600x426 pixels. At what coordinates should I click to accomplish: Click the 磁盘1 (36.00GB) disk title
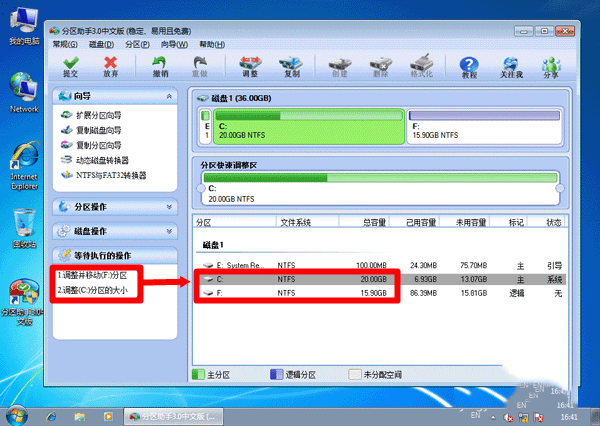(241, 98)
